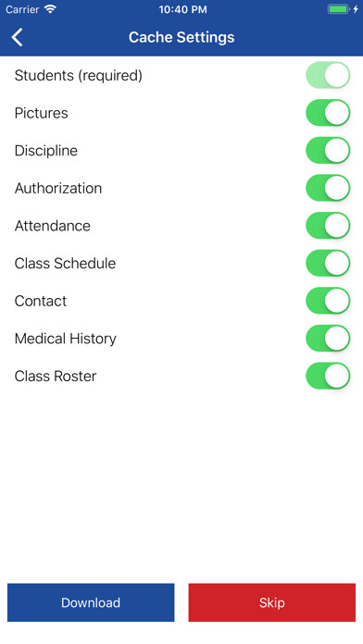Turn off the Contact switch
The height and width of the screenshot is (644, 363).
[328, 301]
